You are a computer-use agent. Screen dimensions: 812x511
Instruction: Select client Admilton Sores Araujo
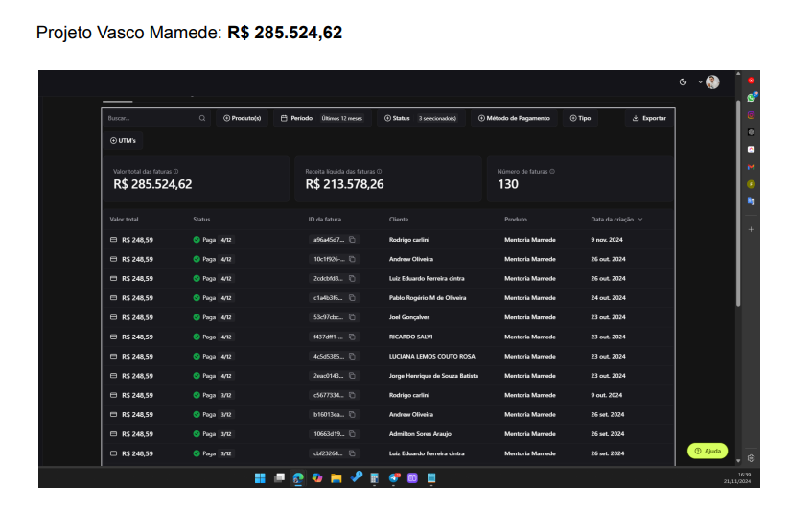coord(420,434)
